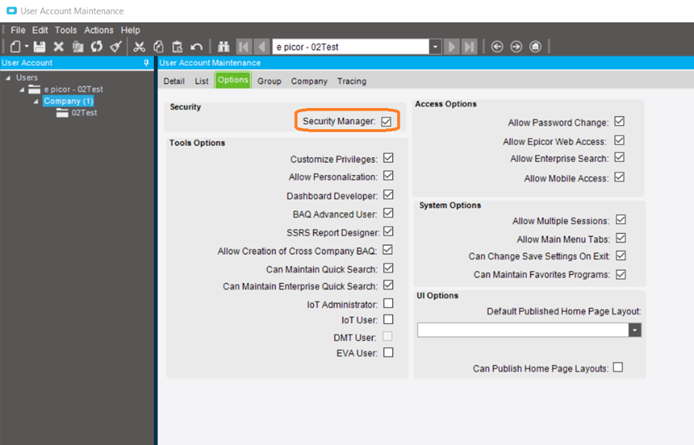Open the Actions menu
Screen dimensions: 694x445
99,30
